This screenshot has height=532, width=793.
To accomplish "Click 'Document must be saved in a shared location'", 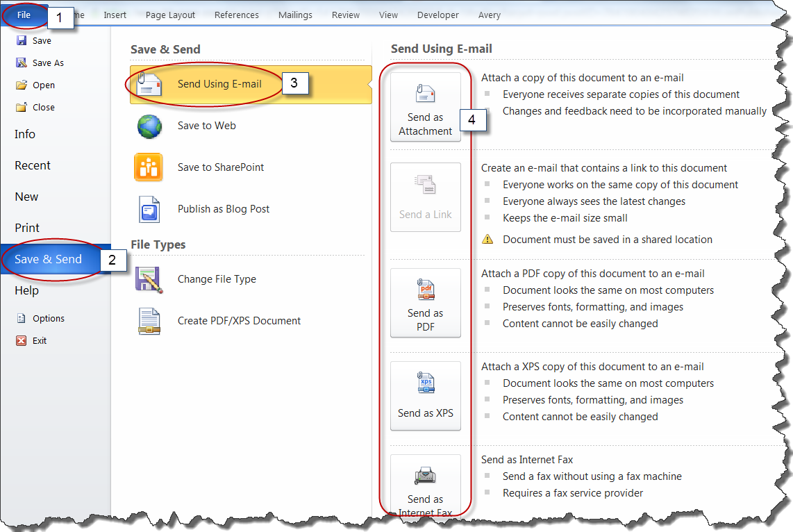I will 608,240.
